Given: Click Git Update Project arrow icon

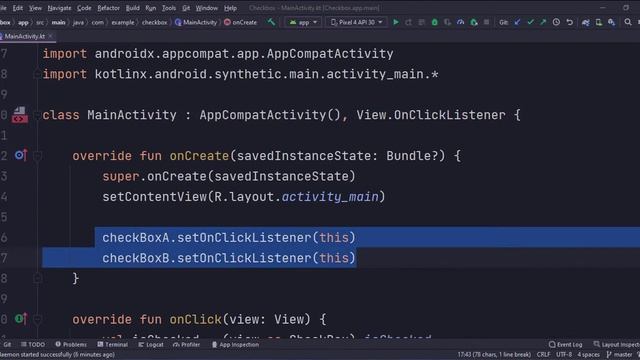Looking at the screenshot, I should click(517, 22).
